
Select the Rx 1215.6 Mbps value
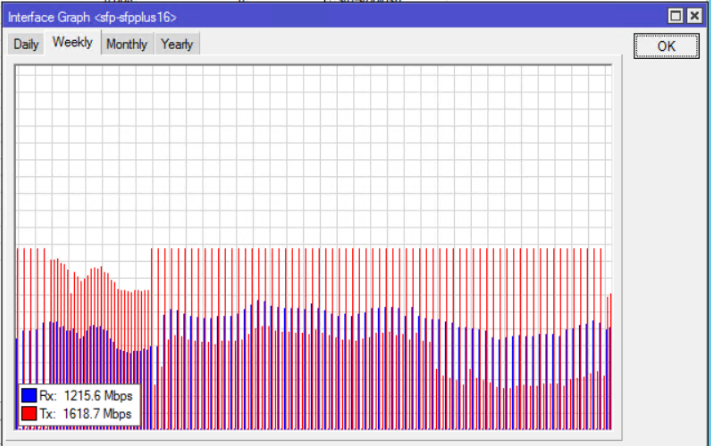pyautogui.click(x=98, y=396)
